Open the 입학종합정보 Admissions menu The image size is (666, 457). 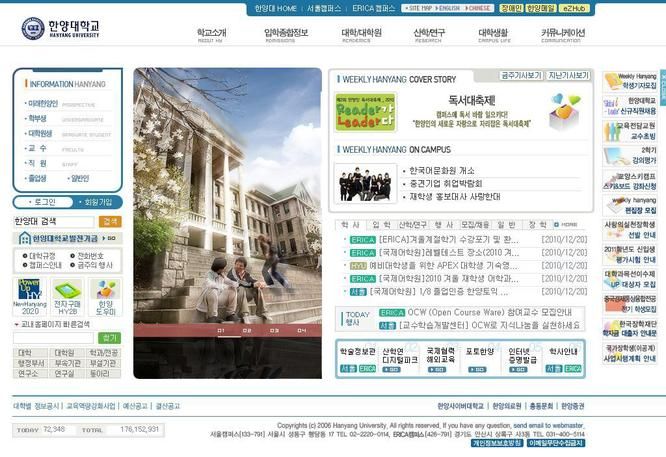coord(286,35)
